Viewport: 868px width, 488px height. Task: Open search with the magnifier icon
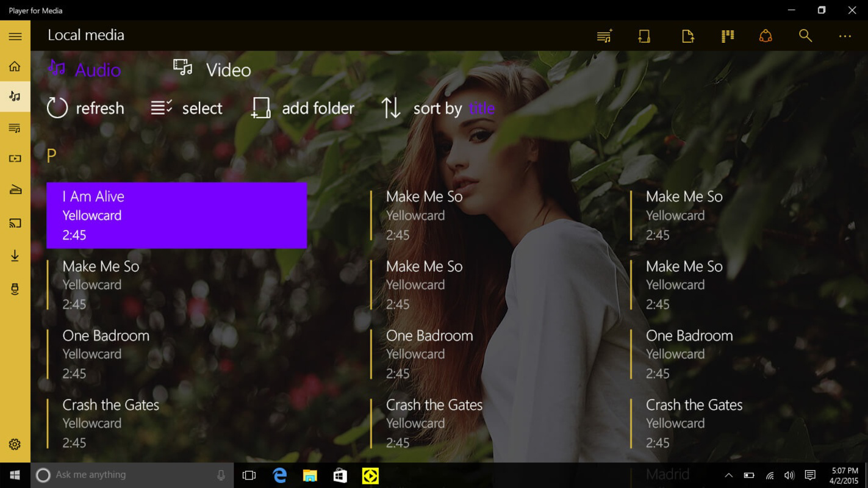[805, 36]
